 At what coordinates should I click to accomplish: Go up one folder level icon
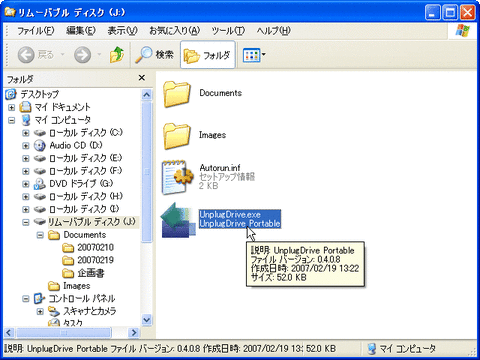click(117, 55)
